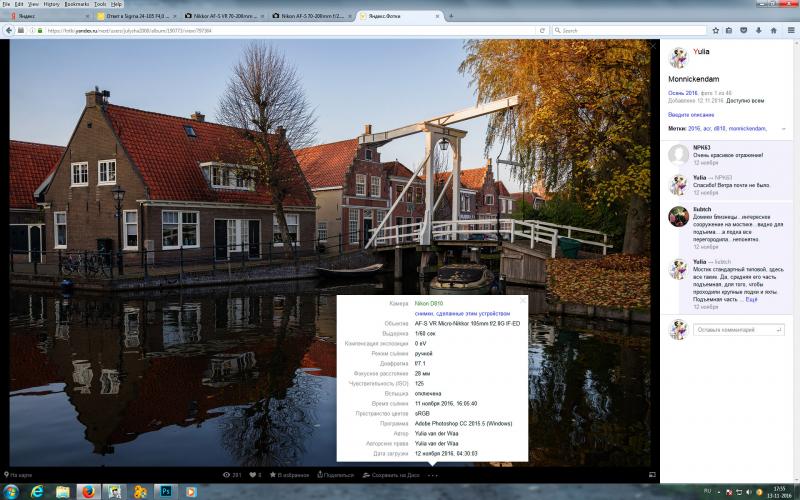Switch to Nikkor AF-S VR 70-200mm tab
Image resolution: width=800 pixels, height=500 pixels.
pyautogui.click(x=224, y=16)
